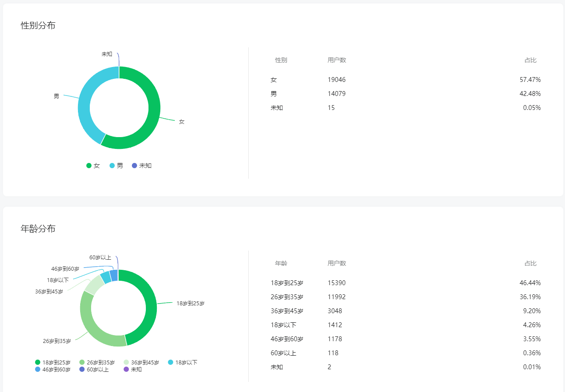Click the user count 19046
Screen dimensions: 565x392
[336, 80]
